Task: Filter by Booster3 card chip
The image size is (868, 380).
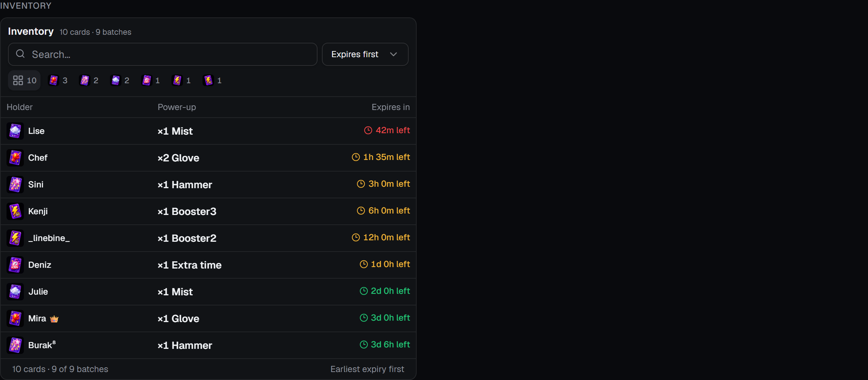Action: [213, 80]
